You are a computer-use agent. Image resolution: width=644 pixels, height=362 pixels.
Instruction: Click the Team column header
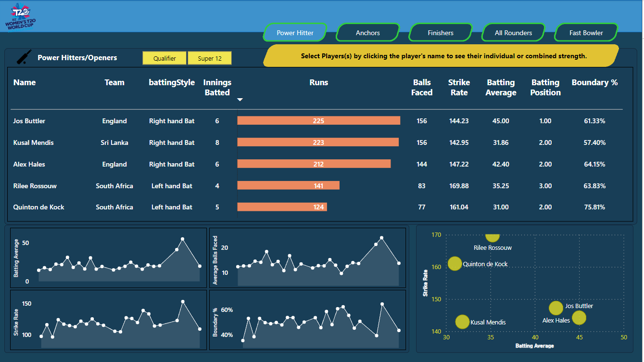coord(114,82)
